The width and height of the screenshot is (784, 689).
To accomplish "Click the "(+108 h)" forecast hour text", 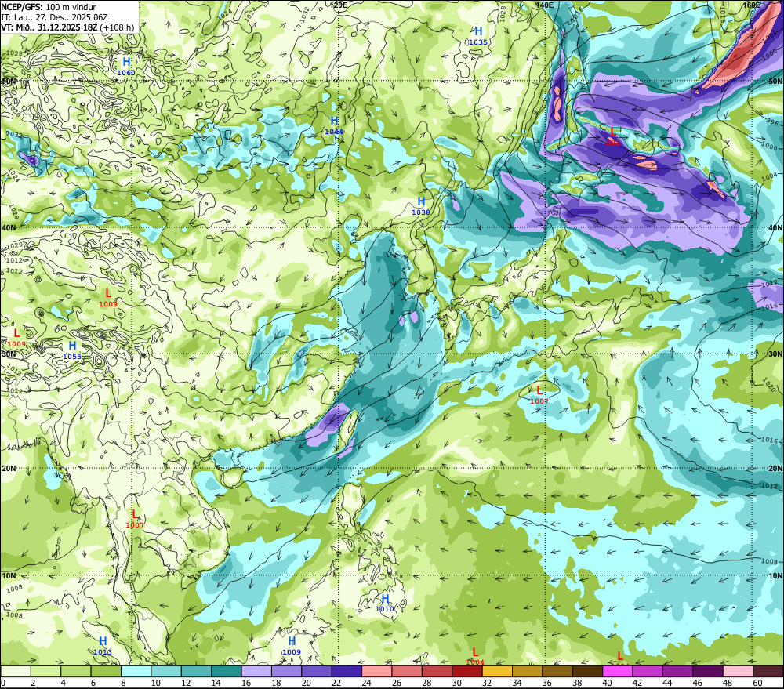I will tap(118, 27).
